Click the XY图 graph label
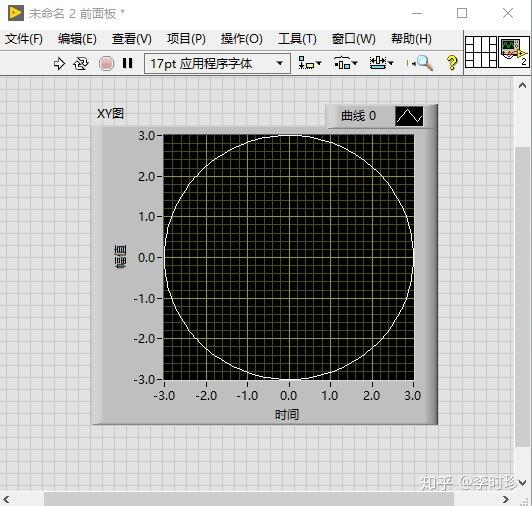Screen dimensions: 532x506 [x=110, y=113]
